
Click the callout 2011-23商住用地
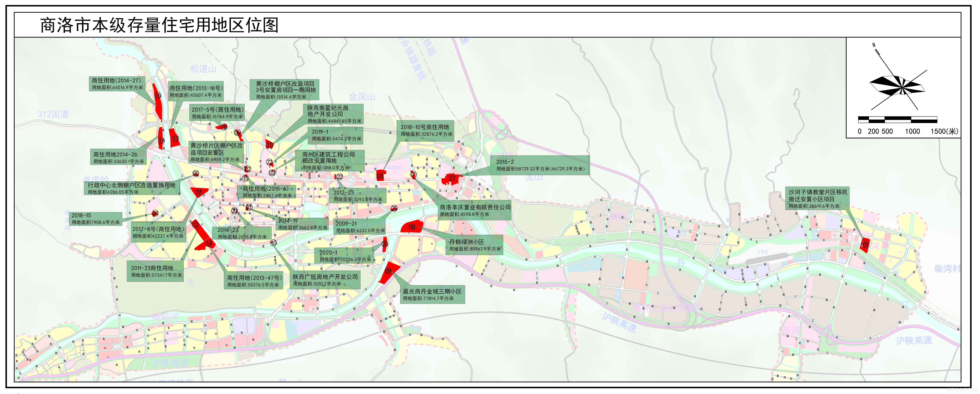click(x=155, y=271)
